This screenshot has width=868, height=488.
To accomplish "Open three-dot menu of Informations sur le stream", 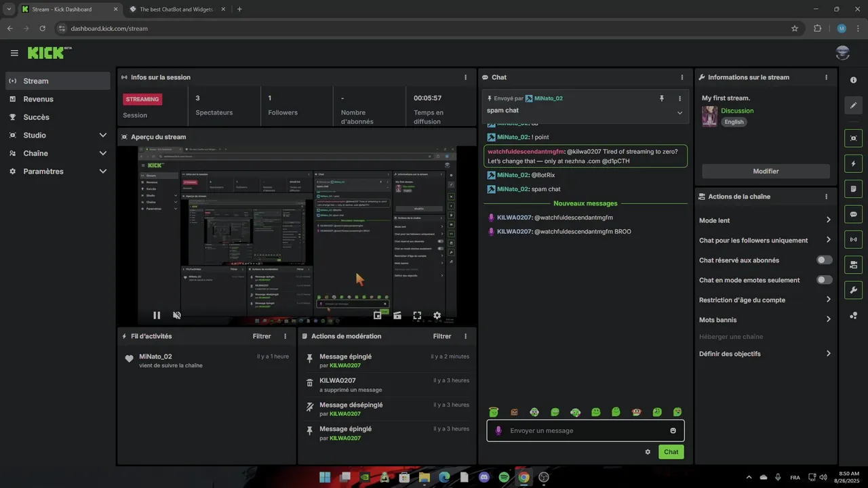I will coord(826,77).
